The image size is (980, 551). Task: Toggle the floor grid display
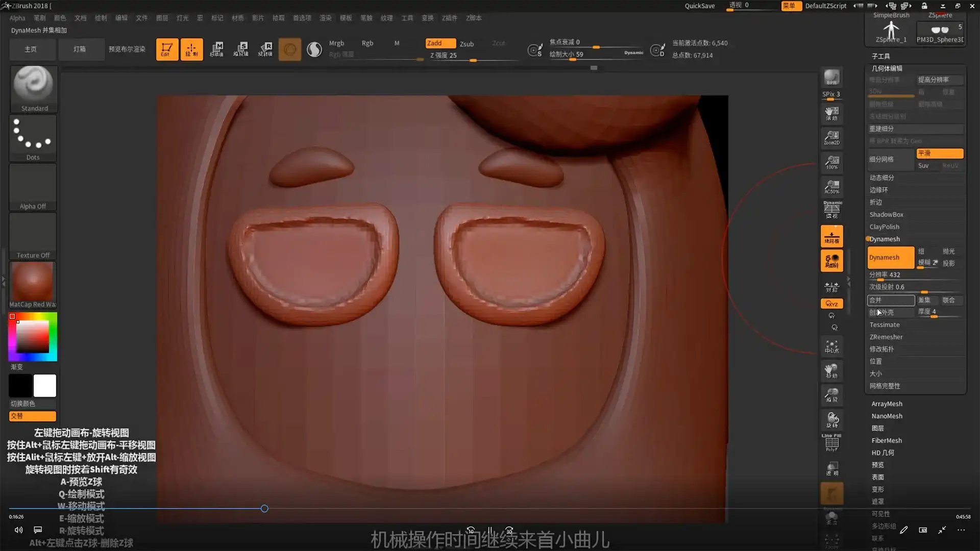click(x=832, y=236)
